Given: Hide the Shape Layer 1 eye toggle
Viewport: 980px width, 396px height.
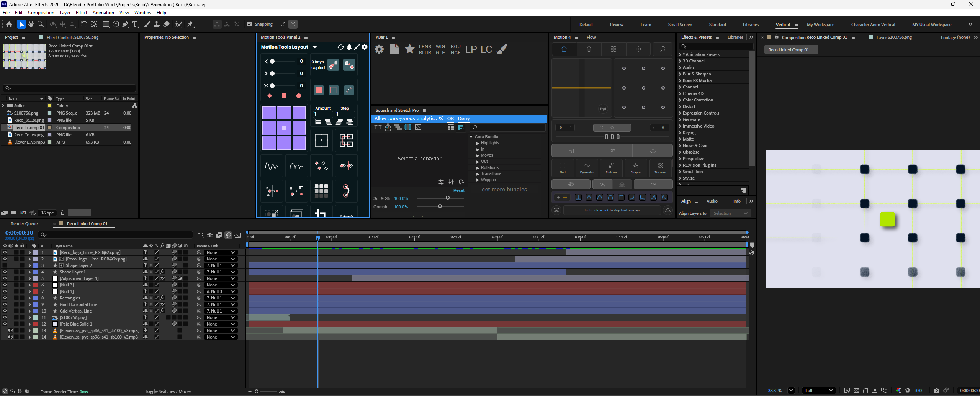Looking at the screenshot, I should click(x=5, y=272).
